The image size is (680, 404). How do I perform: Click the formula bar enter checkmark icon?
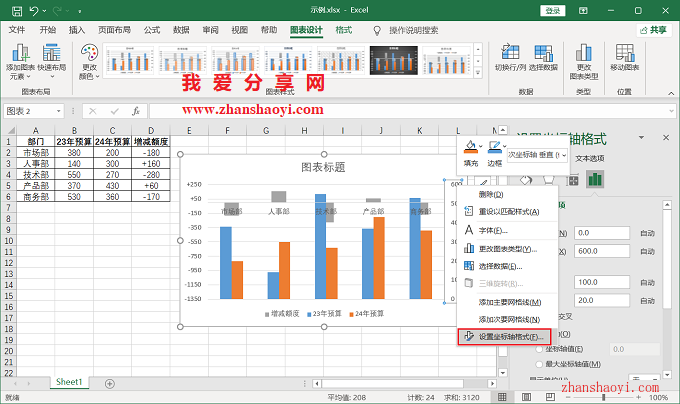(114, 111)
